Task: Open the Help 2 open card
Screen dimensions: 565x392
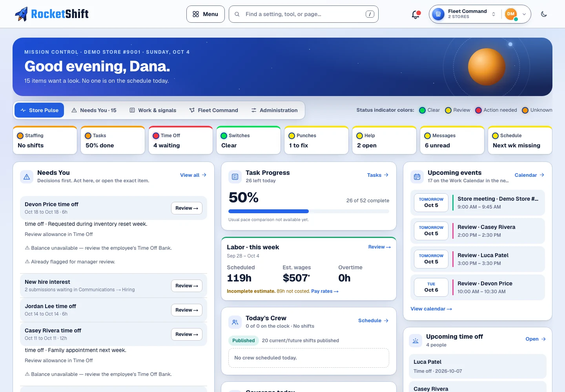Action: 384,140
